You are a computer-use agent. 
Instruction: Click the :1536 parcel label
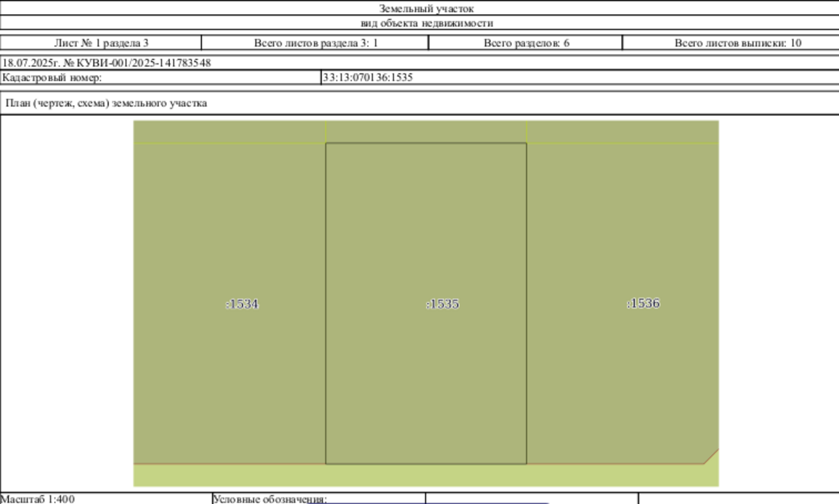[643, 303]
